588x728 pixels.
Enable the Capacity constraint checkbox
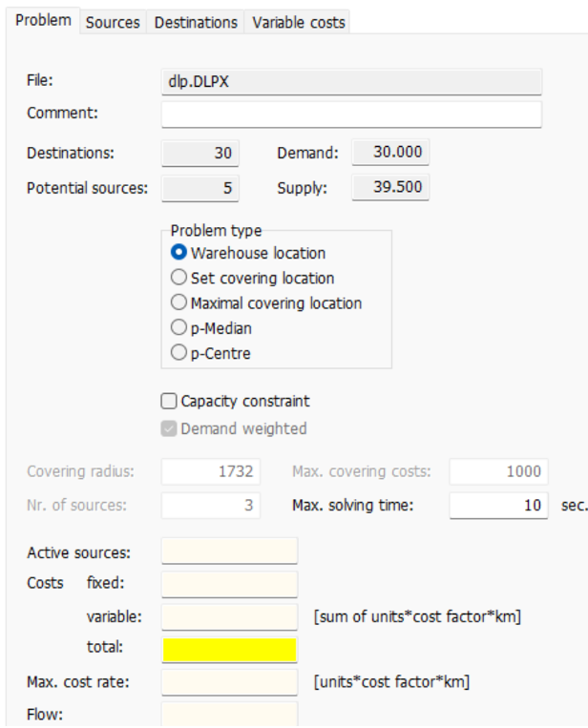(x=168, y=402)
